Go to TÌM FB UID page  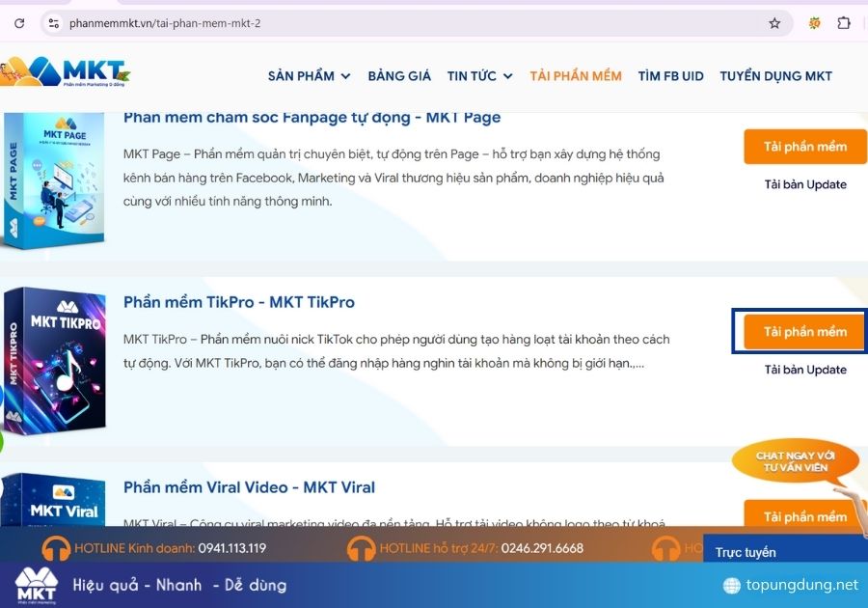(670, 76)
